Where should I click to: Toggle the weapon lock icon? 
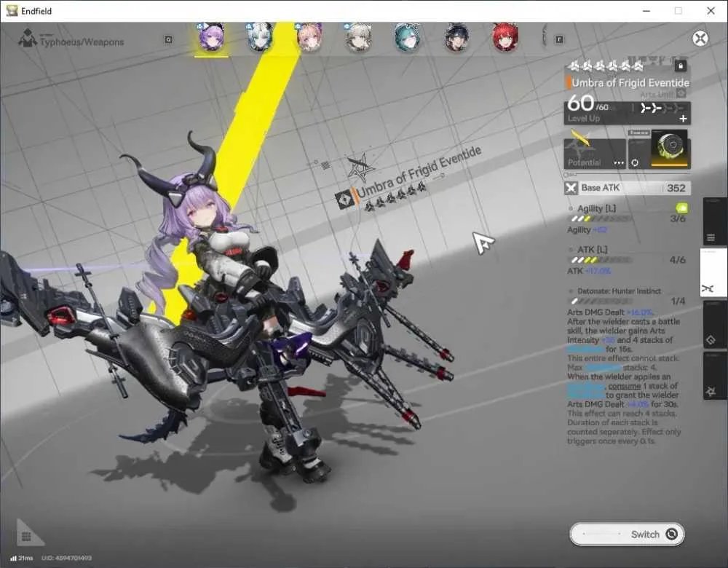tap(681, 66)
